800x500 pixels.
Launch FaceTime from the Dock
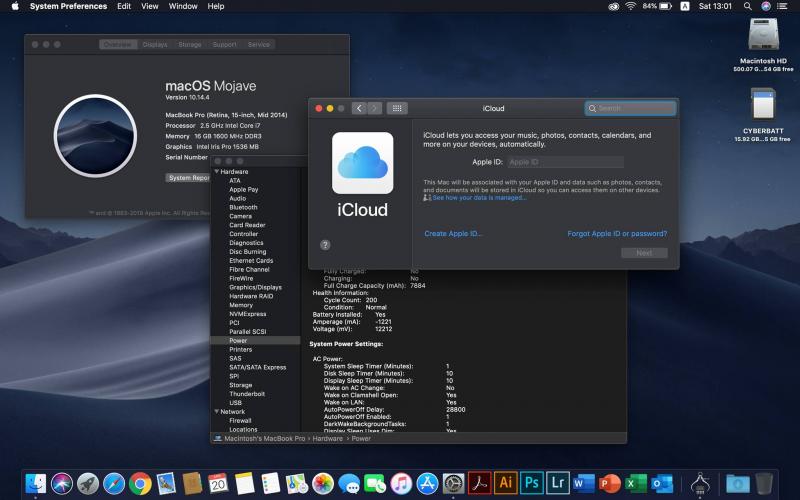point(375,483)
